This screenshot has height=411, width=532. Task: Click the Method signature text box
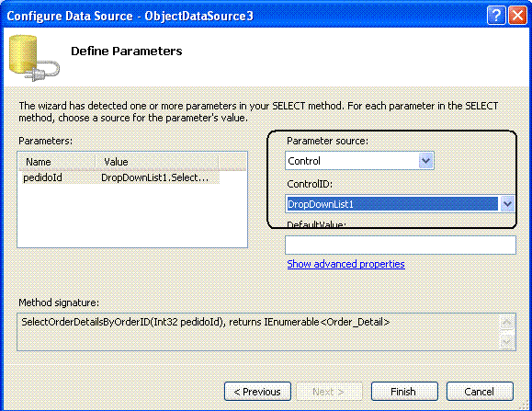click(258, 332)
